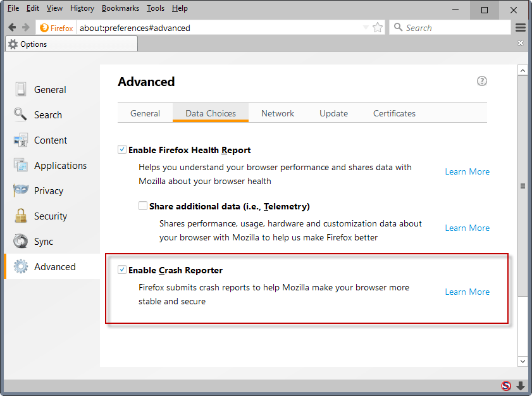The width and height of the screenshot is (532, 396).
Task: Click the General category icon in sidebar
Action: click(21, 89)
